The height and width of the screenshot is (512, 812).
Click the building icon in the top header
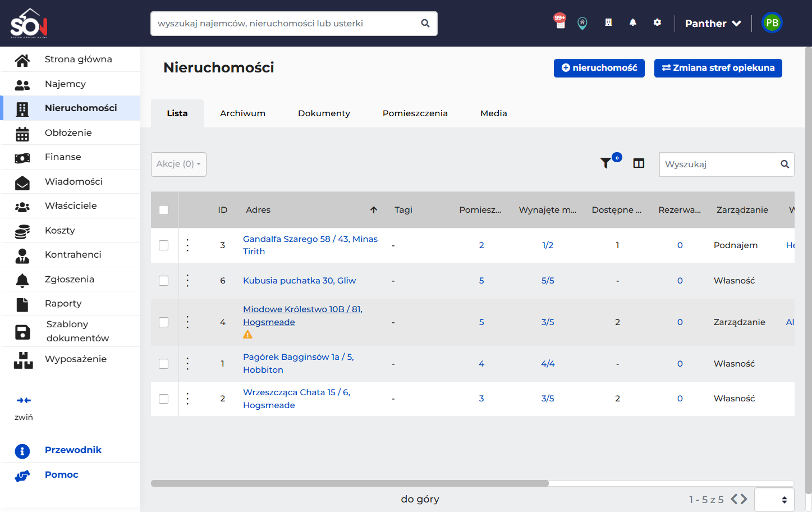coord(608,22)
